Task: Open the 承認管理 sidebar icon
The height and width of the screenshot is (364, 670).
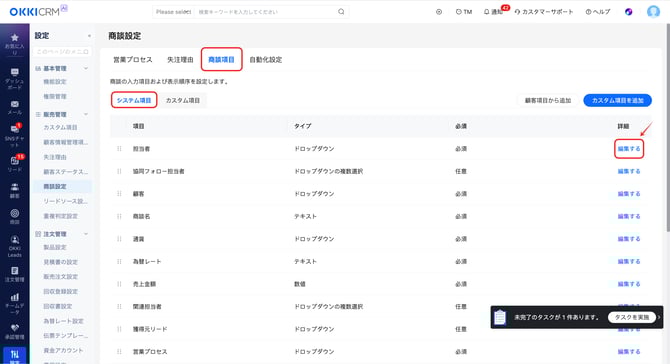Action: [15, 331]
